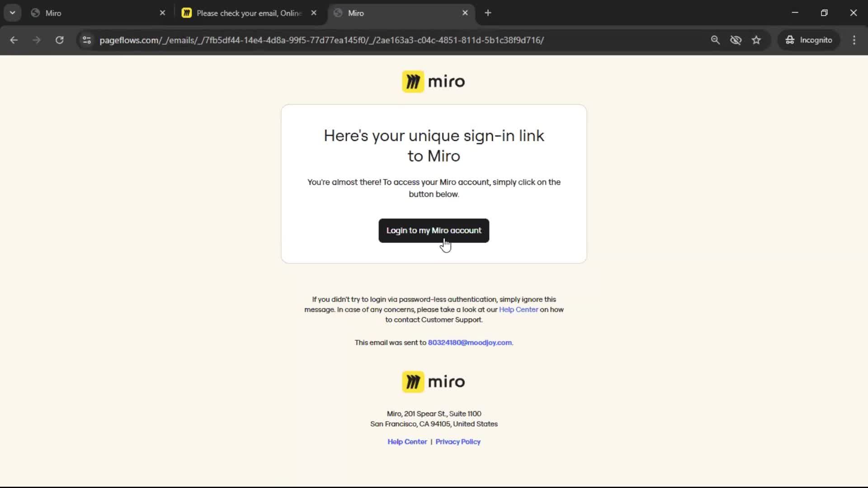Open a new tab with plus button
The height and width of the screenshot is (488, 868).
pyautogui.click(x=488, y=13)
